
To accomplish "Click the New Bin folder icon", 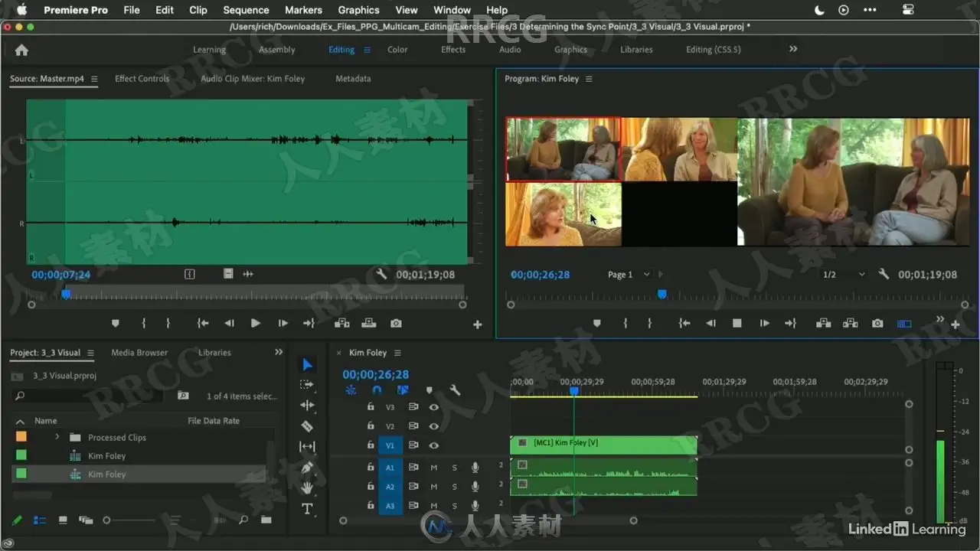I will (266, 520).
